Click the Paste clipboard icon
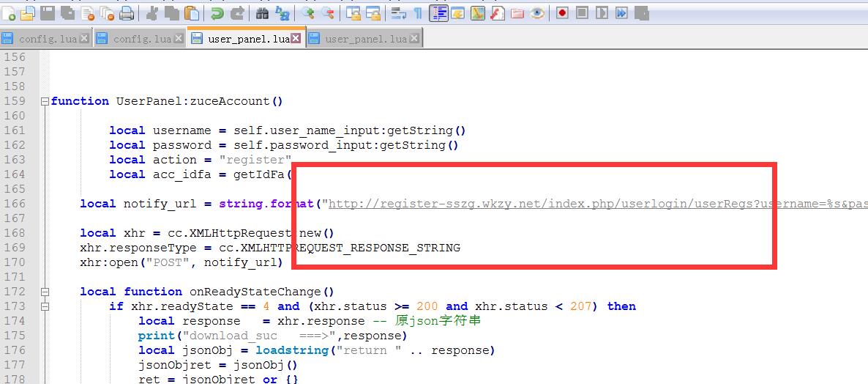The height and width of the screenshot is (384, 868). point(192,12)
